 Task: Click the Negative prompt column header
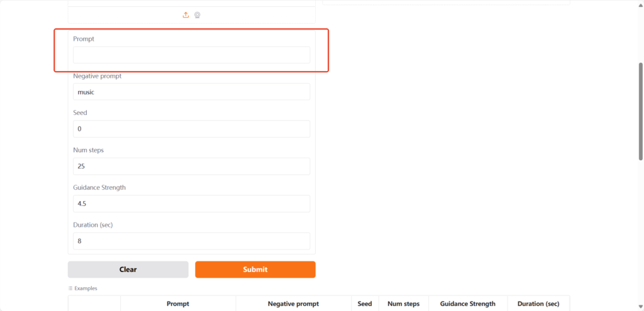[293, 303]
